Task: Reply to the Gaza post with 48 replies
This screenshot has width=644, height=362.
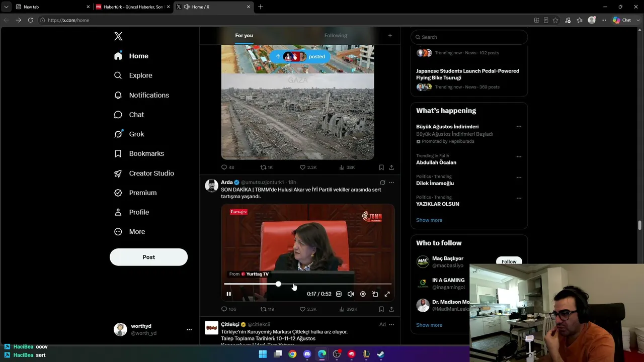Action: [x=227, y=167]
